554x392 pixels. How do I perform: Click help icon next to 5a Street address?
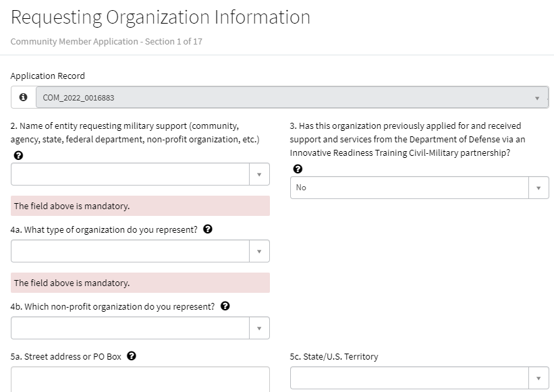click(132, 356)
